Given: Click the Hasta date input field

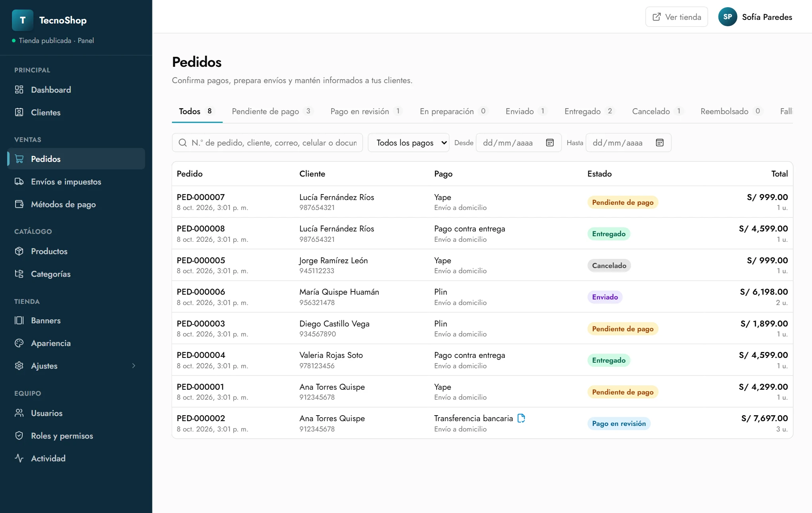Looking at the screenshot, I should (629, 143).
